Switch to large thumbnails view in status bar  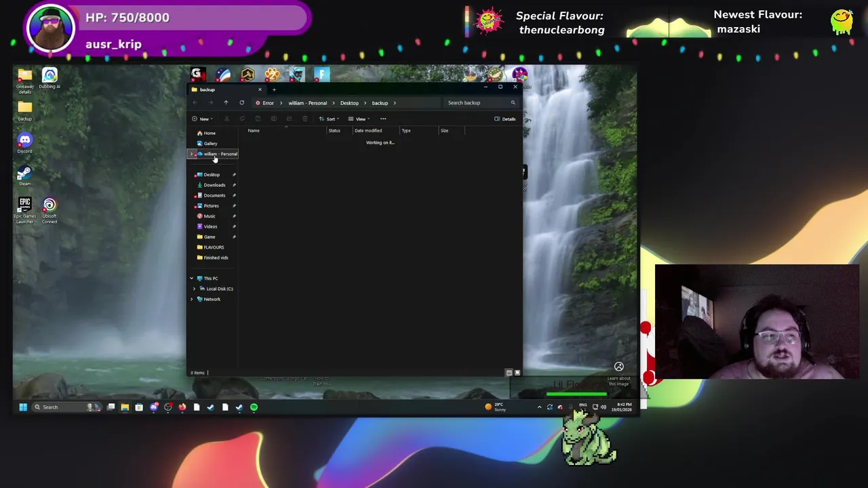click(x=517, y=373)
